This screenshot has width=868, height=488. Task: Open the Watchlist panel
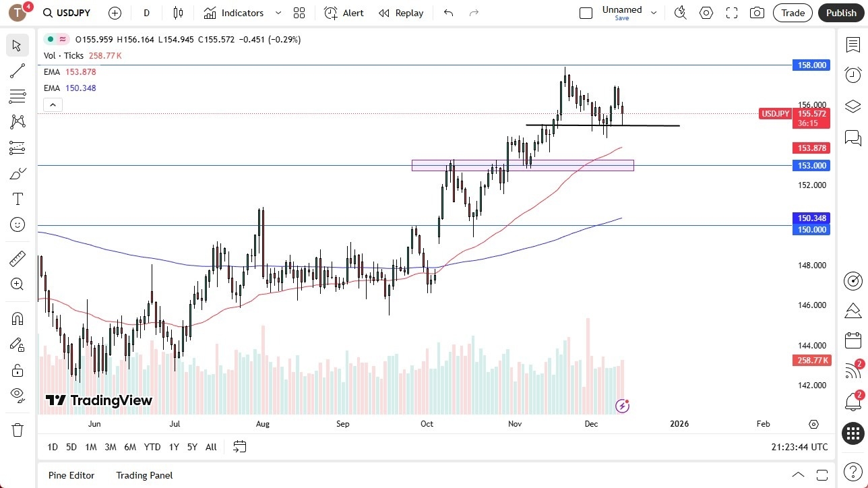tap(852, 43)
